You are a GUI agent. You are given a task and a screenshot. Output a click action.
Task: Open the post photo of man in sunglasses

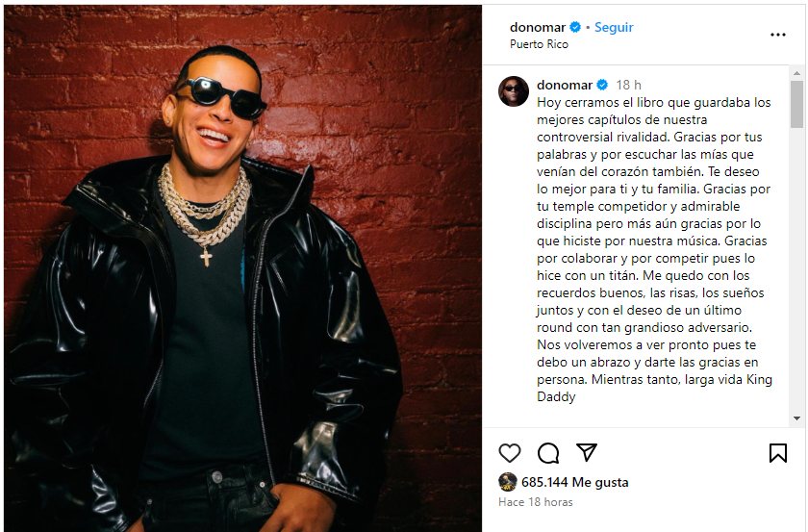(x=242, y=268)
